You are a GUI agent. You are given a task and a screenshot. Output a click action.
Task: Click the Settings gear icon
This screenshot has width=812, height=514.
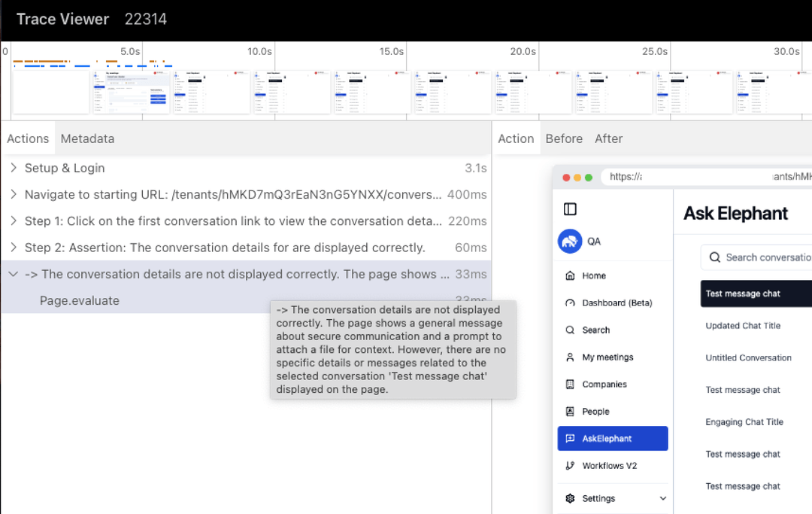[570, 498]
